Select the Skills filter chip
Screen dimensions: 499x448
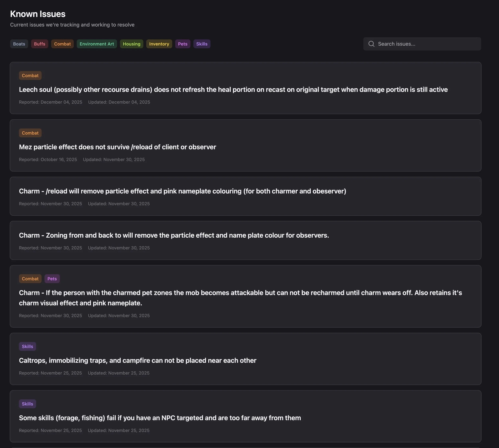tap(202, 44)
